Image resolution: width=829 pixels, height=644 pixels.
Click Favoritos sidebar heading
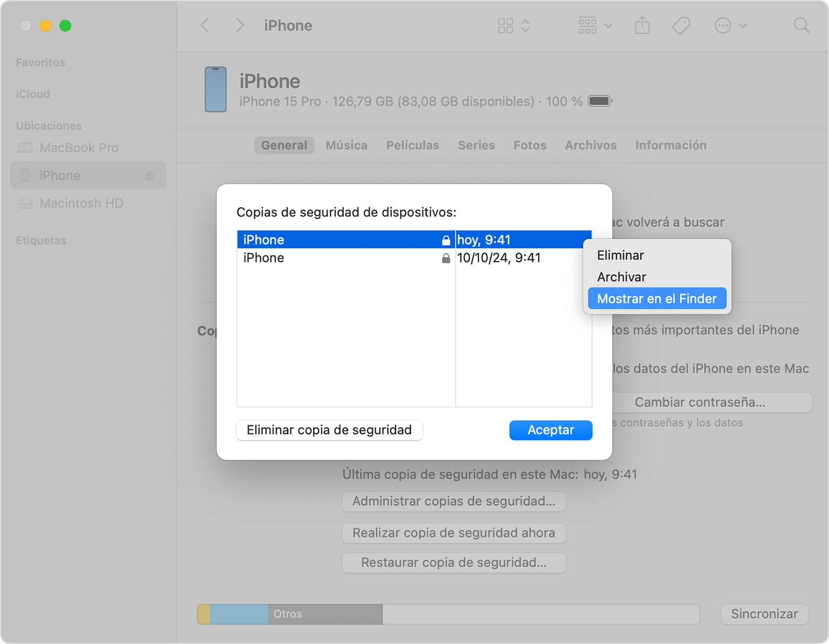tap(40, 63)
